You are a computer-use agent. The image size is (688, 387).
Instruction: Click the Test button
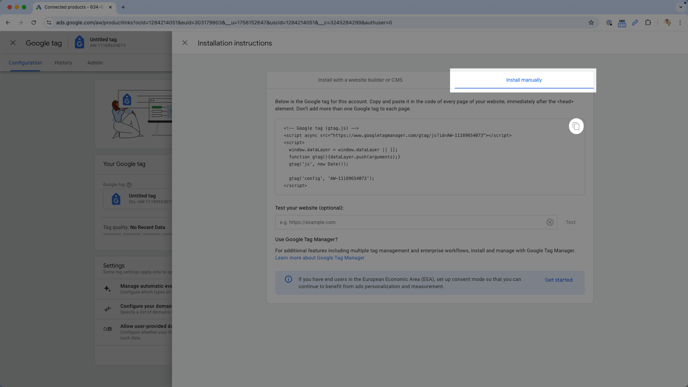click(x=570, y=222)
